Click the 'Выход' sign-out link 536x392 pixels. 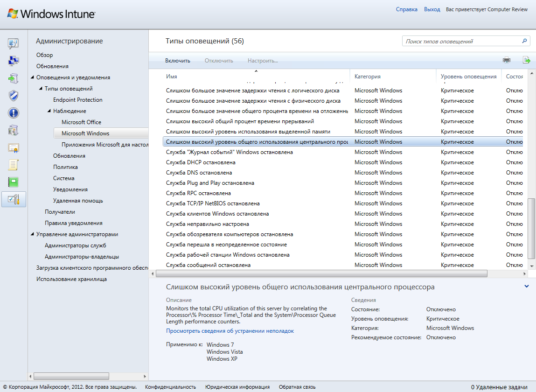[x=432, y=9]
